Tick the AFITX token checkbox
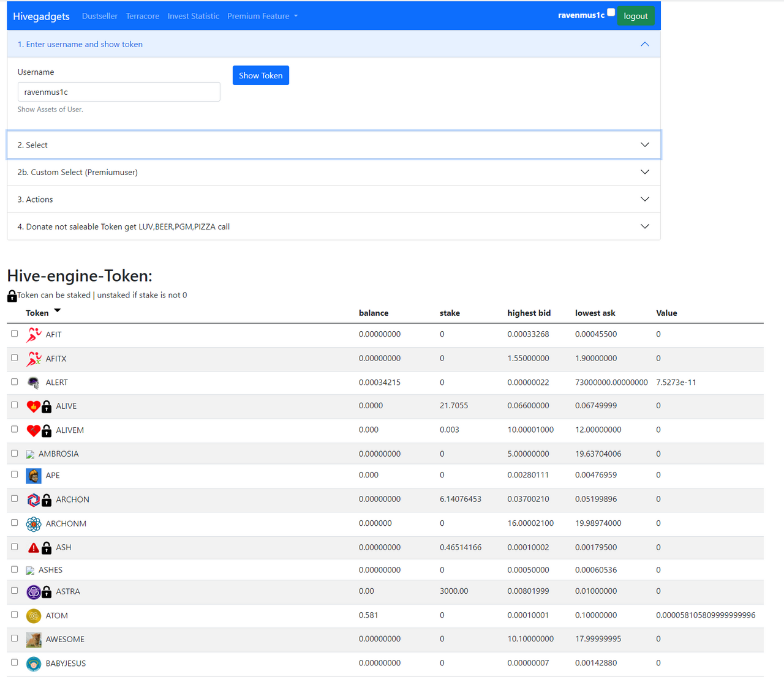This screenshot has height=677, width=784. [x=15, y=357]
